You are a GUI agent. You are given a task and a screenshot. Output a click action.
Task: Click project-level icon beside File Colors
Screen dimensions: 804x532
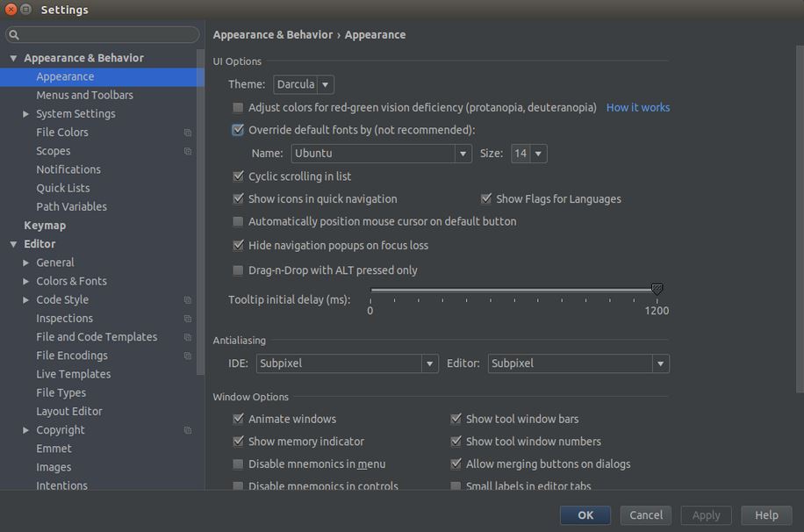tap(188, 133)
